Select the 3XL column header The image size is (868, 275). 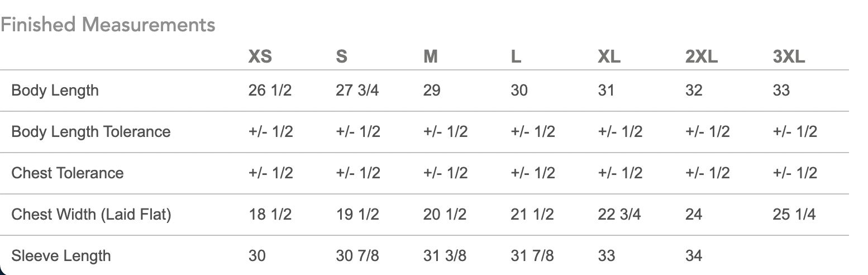[x=789, y=57]
